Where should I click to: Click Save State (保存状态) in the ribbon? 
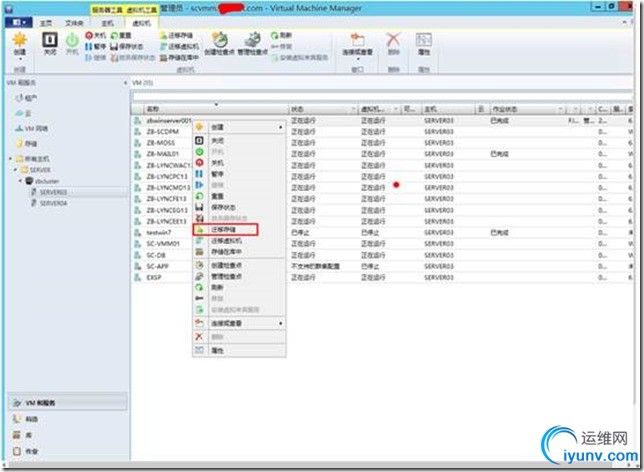(126, 46)
